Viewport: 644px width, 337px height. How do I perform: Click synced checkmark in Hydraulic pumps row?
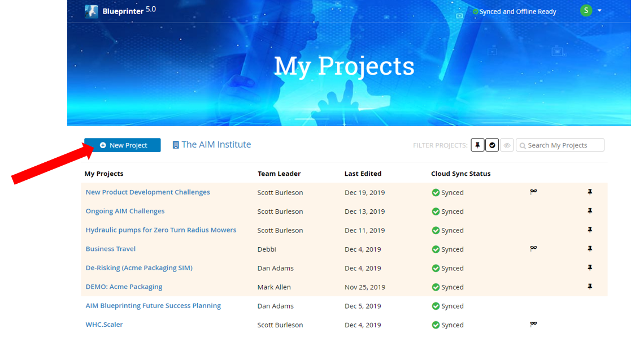[x=436, y=230]
